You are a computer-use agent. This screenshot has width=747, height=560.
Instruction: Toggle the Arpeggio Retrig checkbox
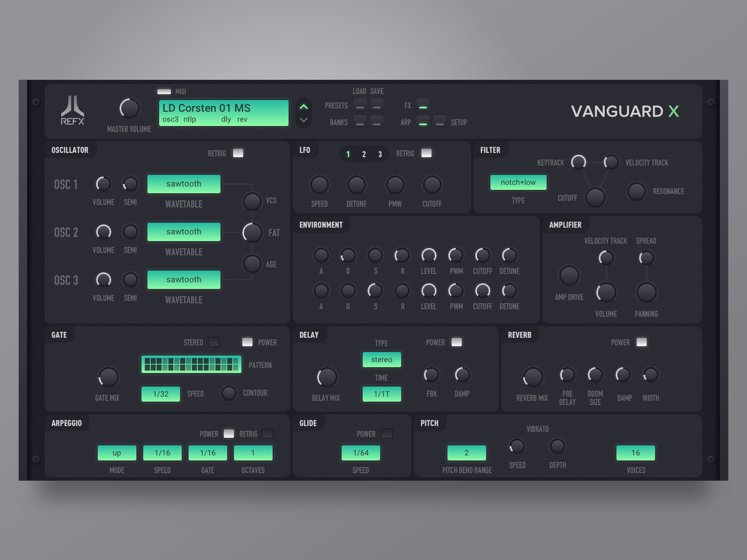coord(268,434)
